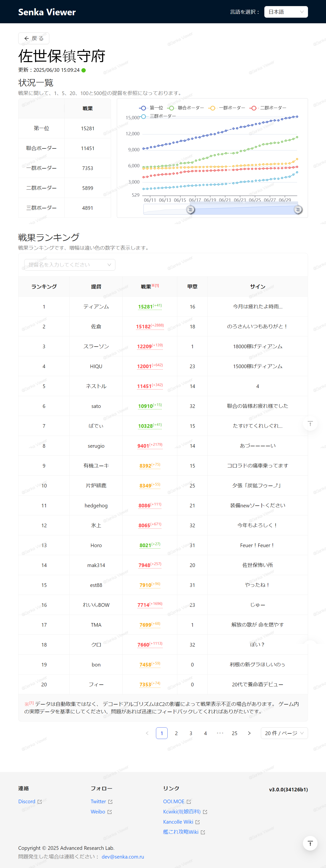Click external link icon beside Kancolle Wiki
The width and height of the screenshot is (326, 868).
coord(197,822)
